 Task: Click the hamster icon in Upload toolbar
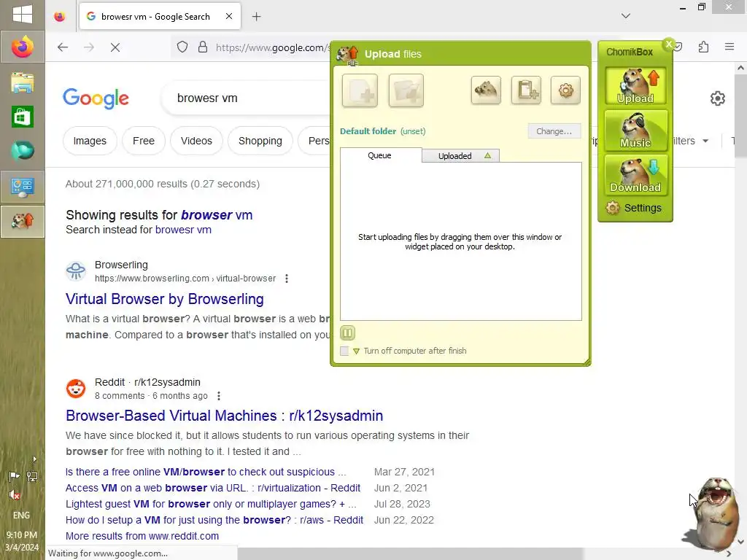click(486, 90)
